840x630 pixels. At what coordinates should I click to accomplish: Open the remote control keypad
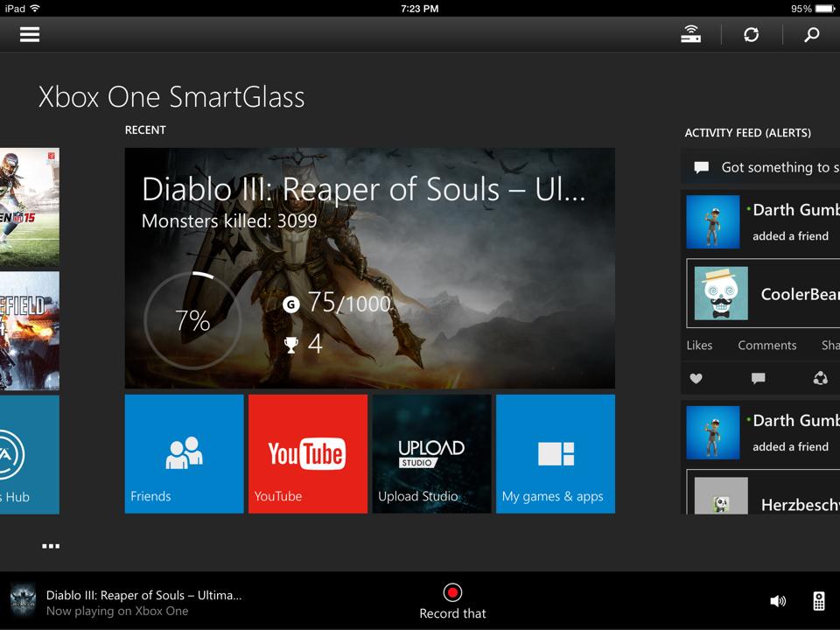pos(819,601)
